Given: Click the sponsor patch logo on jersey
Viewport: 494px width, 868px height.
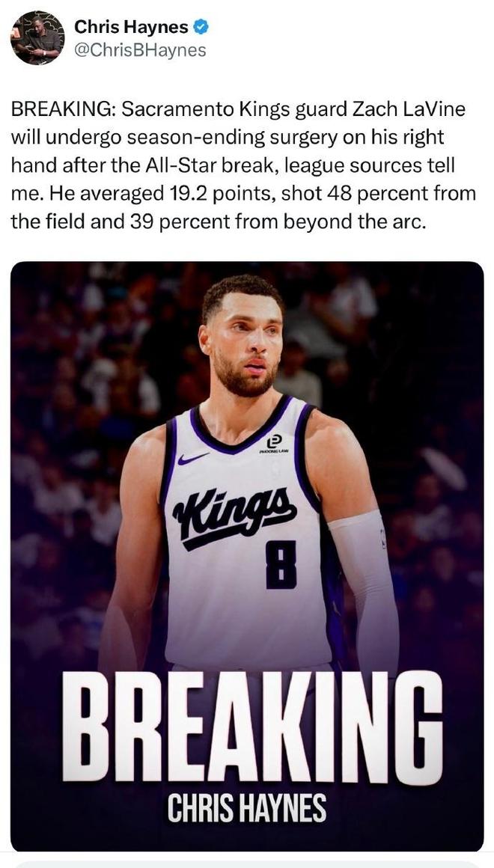Looking at the screenshot, I should pyautogui.click(x=273, y=444).
